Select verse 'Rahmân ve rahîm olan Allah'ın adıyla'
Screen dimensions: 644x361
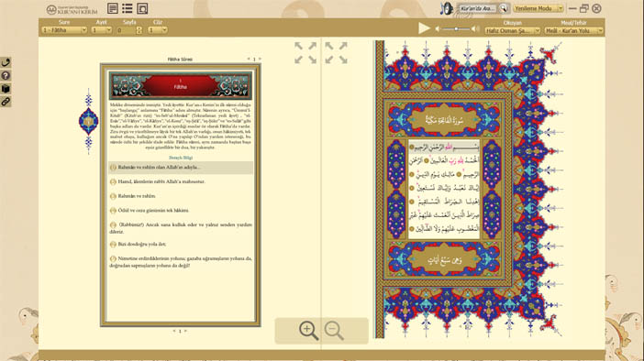coord(181,168)
